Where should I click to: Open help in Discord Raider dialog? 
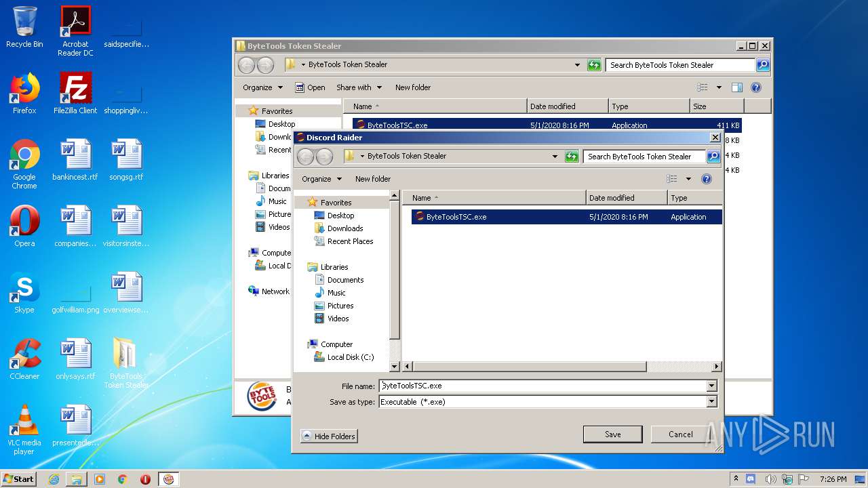coord(707,179)
